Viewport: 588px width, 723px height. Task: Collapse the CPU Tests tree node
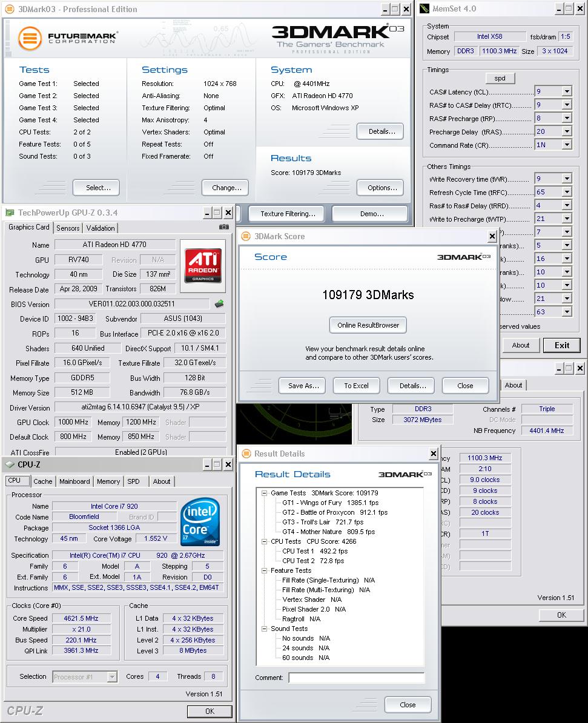coord(264,541)
